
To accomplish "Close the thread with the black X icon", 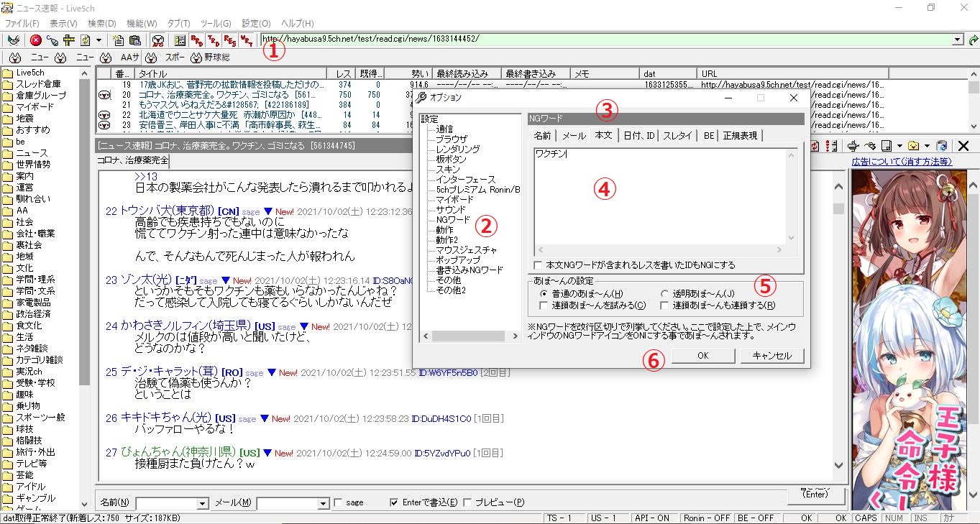I will [963, 145].
